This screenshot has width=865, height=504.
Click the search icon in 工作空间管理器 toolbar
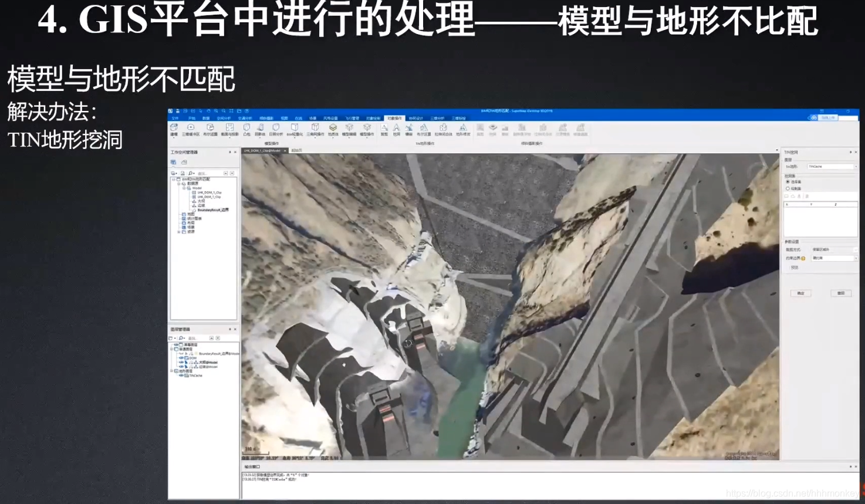tap(191, 173)
